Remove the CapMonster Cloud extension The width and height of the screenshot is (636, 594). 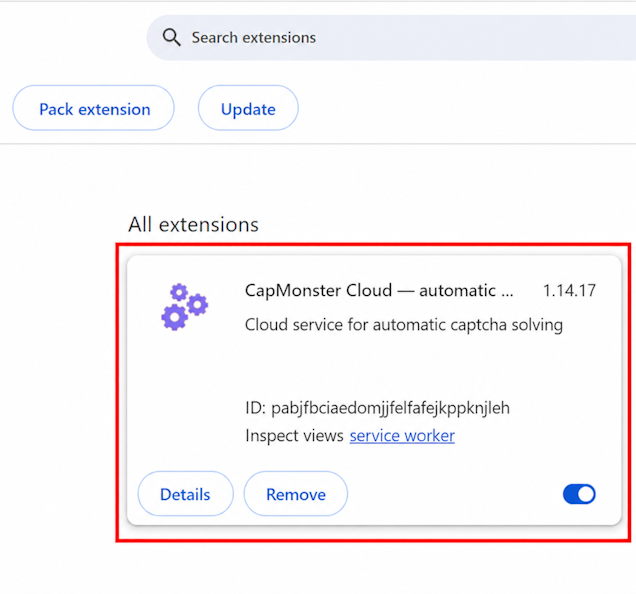point(296,494)
